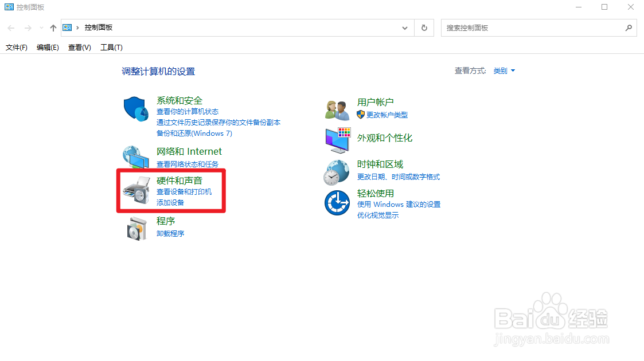Image resolution: width=644 pixels, height=361 pixels.
Task: Click the Control Panel icon in address bar
Action: 67,28
